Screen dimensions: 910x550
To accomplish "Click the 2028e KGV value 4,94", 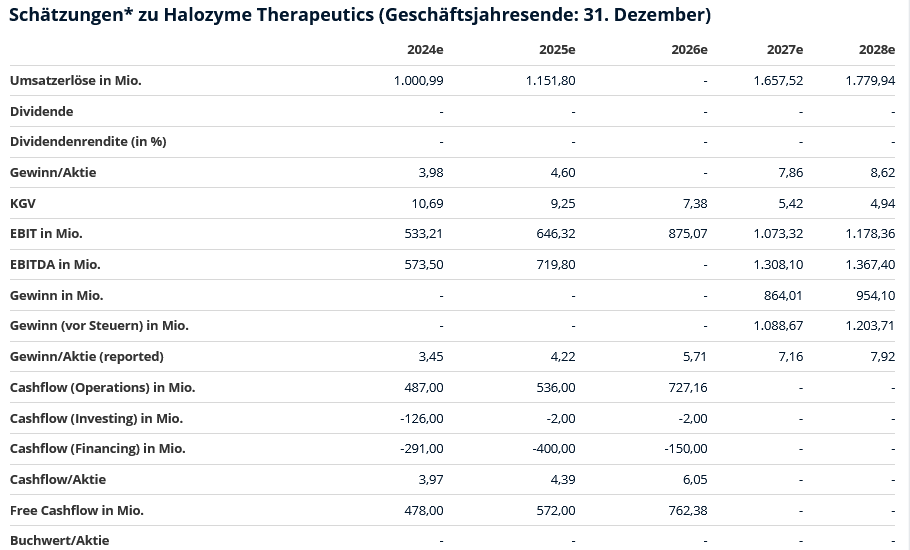I will tap(880, 203).
